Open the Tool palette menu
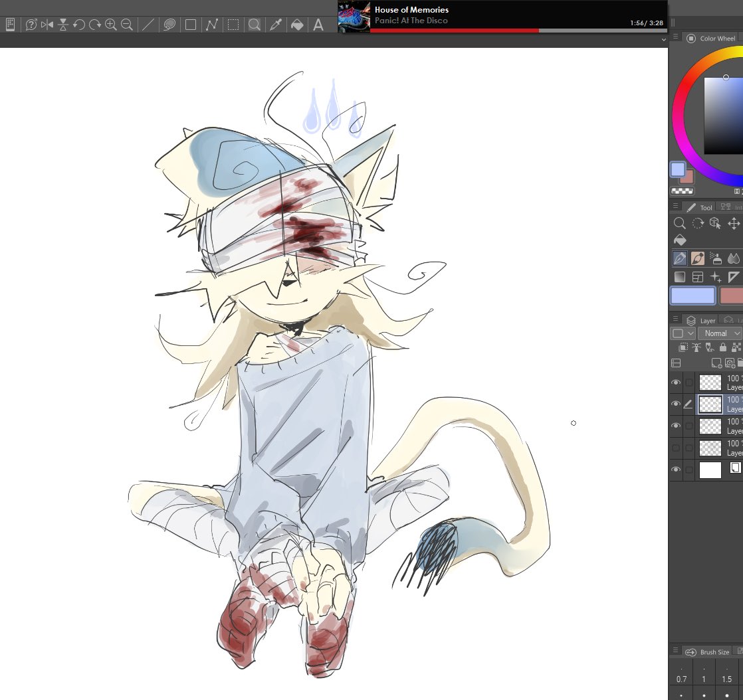Viewport: 743px width, 700px height. (x=676, y=206)
